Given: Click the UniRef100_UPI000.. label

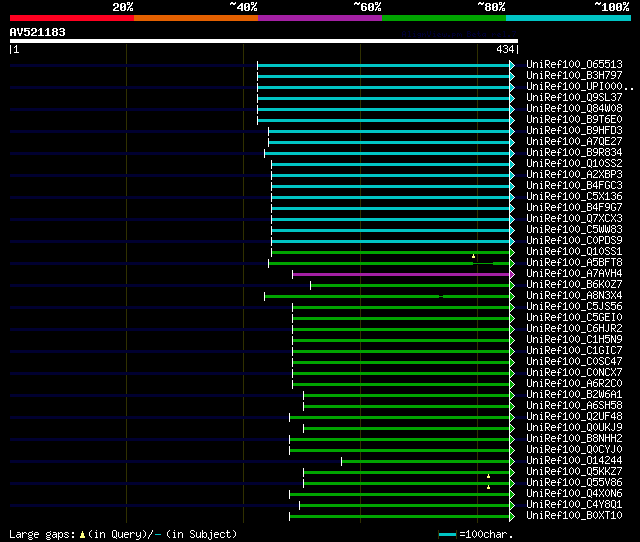Looking at the screenshot, I should tap(580, 87).
